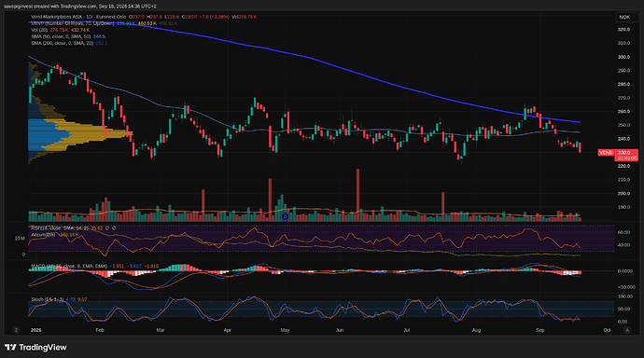Image resolution: width=644 pixels, height=358 pixels.
Task: Select the SMA (50, close) indicator legend
Action: (68, 36)
